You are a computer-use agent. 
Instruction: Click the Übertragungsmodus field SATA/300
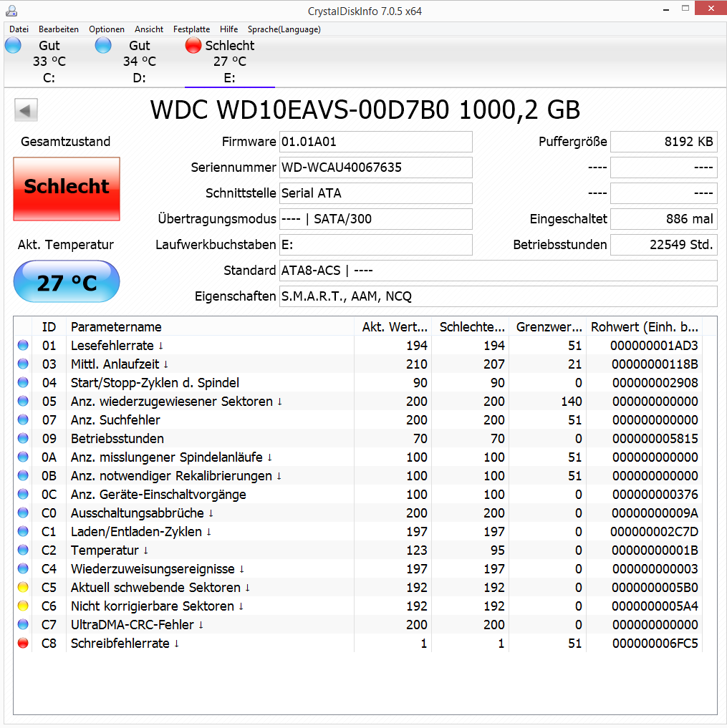click(375, 219)
